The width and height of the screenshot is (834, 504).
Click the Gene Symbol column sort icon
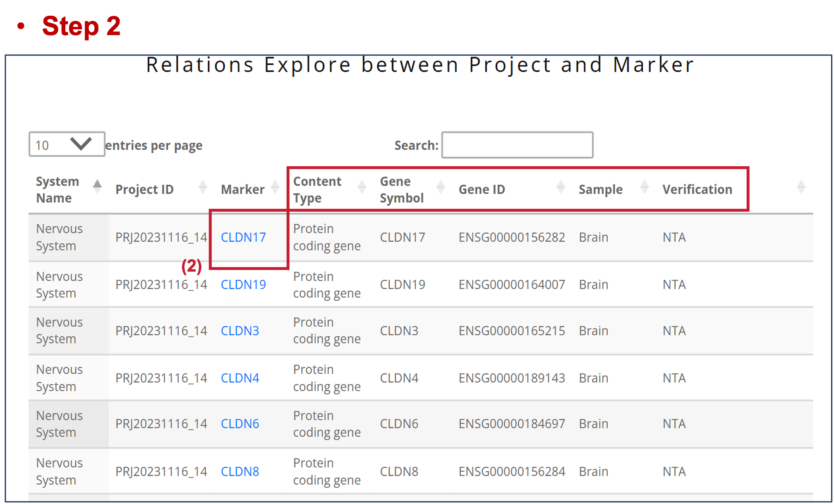[441, 187]
